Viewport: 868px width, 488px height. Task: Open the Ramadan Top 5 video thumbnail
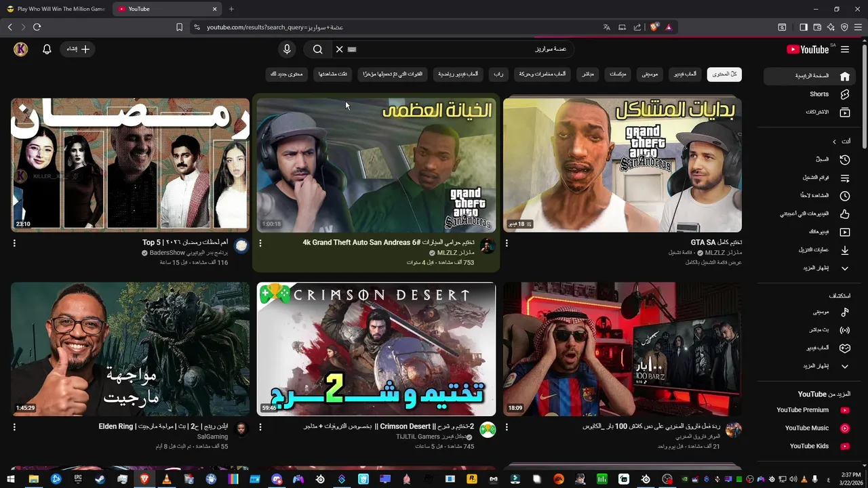tap(130, 165)
